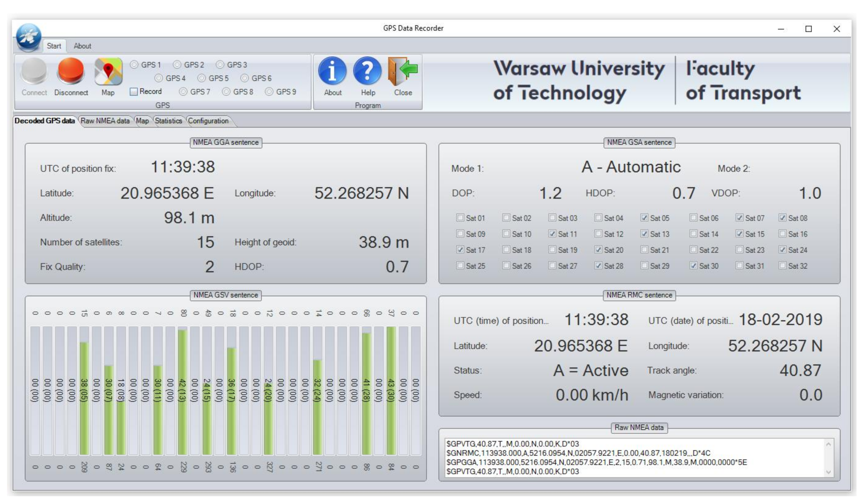
Task: Switch to the Raw NMEA data tab
Action: 105,121
